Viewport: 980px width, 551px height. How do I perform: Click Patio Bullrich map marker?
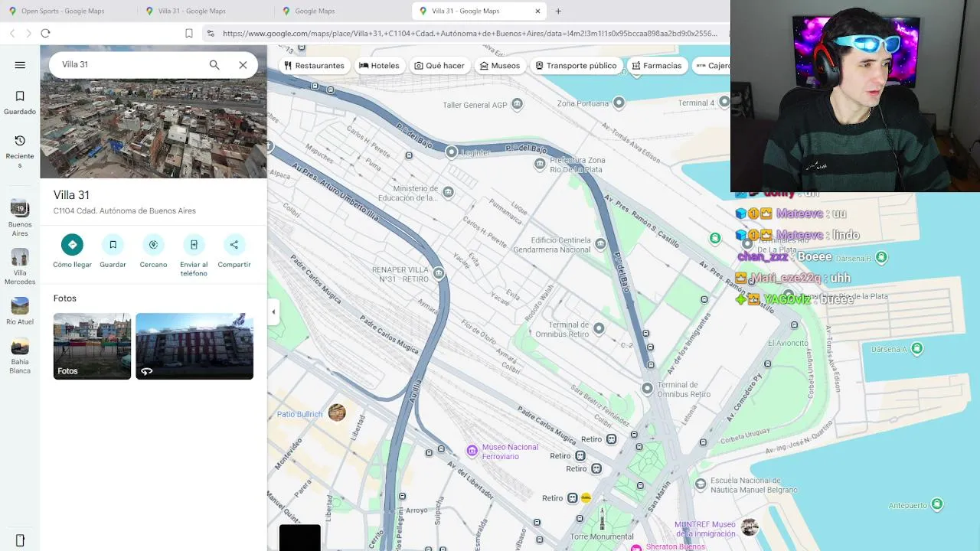click(x=337, y=413)
